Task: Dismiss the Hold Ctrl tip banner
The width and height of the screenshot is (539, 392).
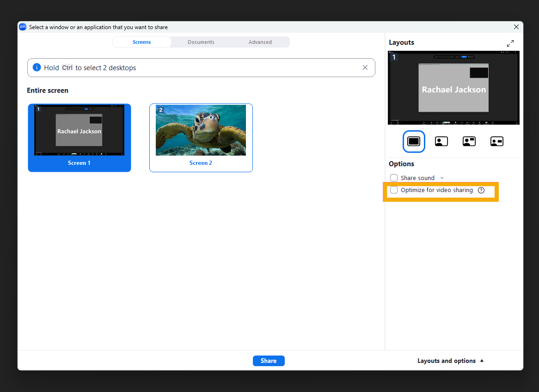Action: [x=365, y=67]
